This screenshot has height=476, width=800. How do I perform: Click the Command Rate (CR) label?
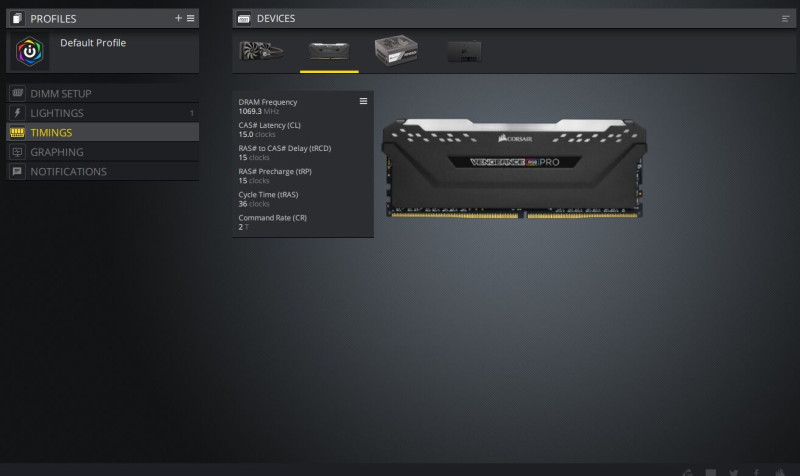pyautogui.click(x=272, y=217)
